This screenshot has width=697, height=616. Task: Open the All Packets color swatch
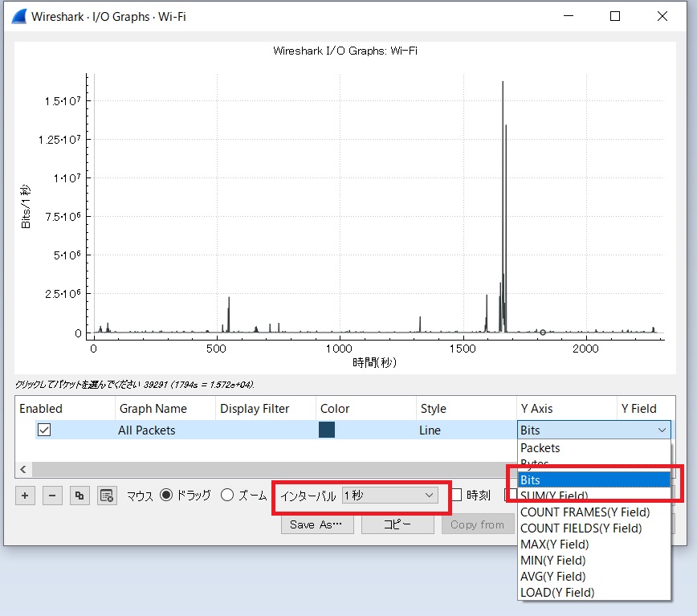[327, 430]
